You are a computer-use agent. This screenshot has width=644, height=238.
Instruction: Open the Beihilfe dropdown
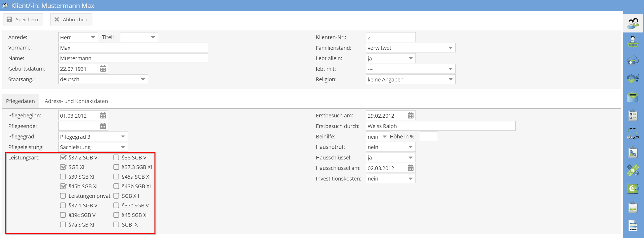[378, 137]
